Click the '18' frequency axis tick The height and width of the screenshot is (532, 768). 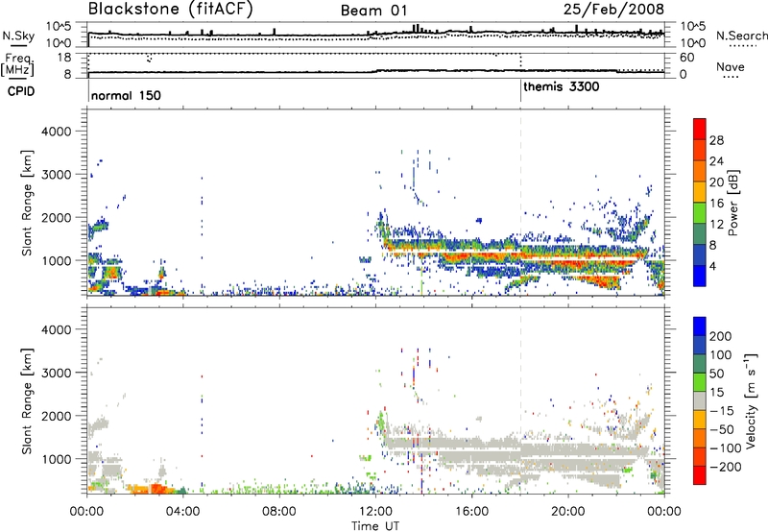click(x=64, y=58)
